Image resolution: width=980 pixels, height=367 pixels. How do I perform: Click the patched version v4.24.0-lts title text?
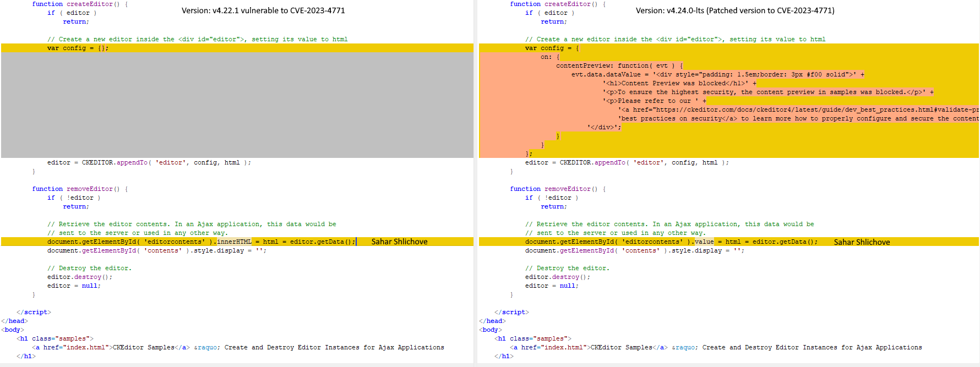click(735, 10)
